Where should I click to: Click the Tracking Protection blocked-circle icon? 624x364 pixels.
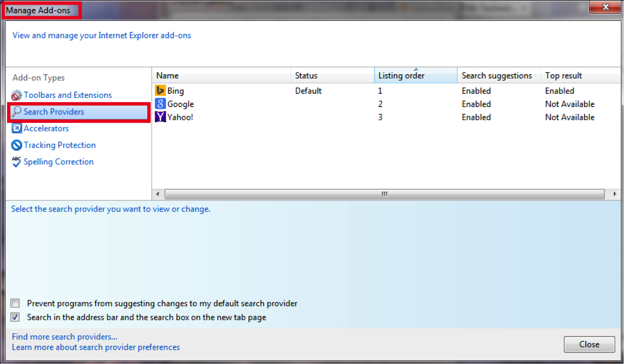[16, 145]
